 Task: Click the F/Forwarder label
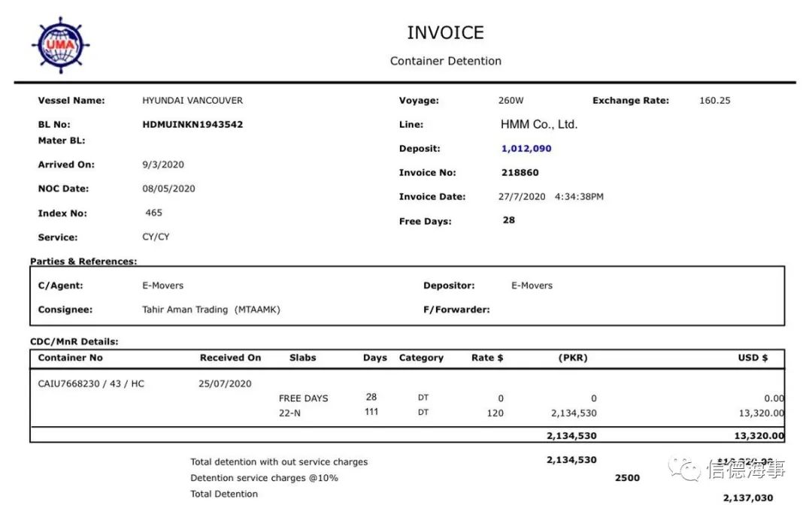456,310
